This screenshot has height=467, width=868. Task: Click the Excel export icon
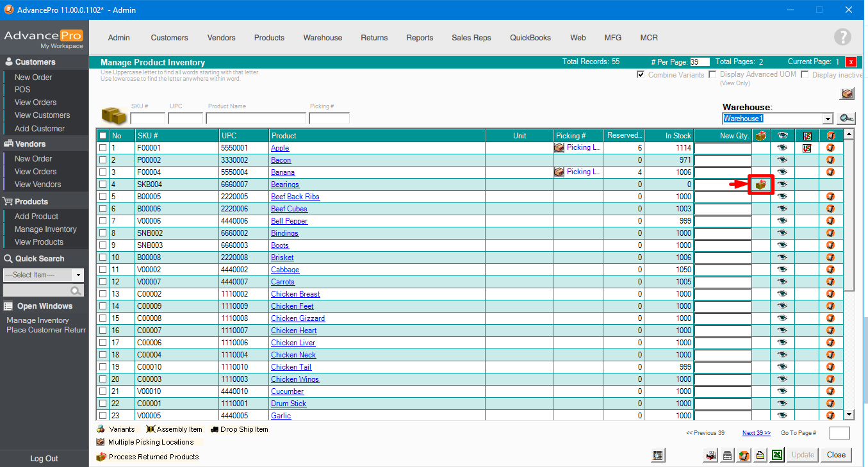[776, 455]
